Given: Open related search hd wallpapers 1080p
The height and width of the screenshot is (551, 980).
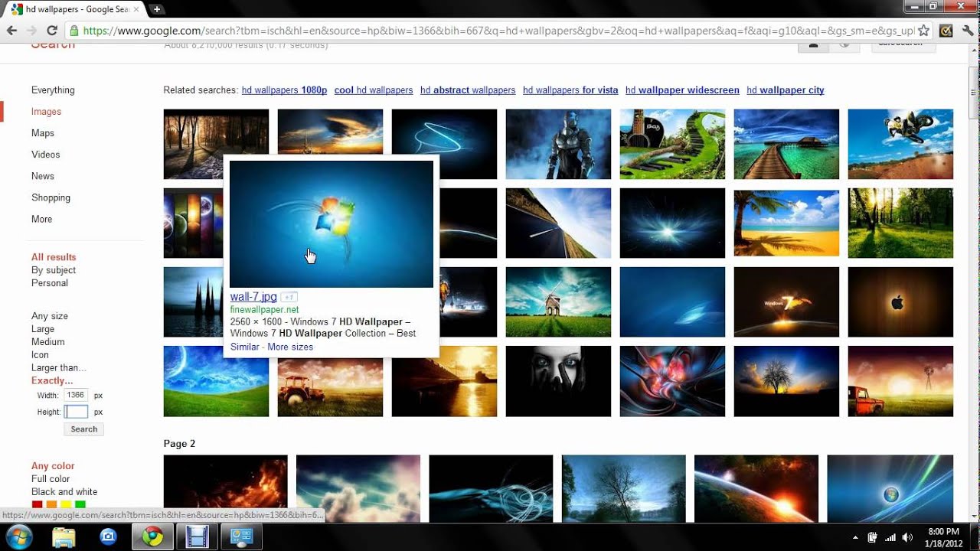Looking at the screenshot, I should (284, 90).
